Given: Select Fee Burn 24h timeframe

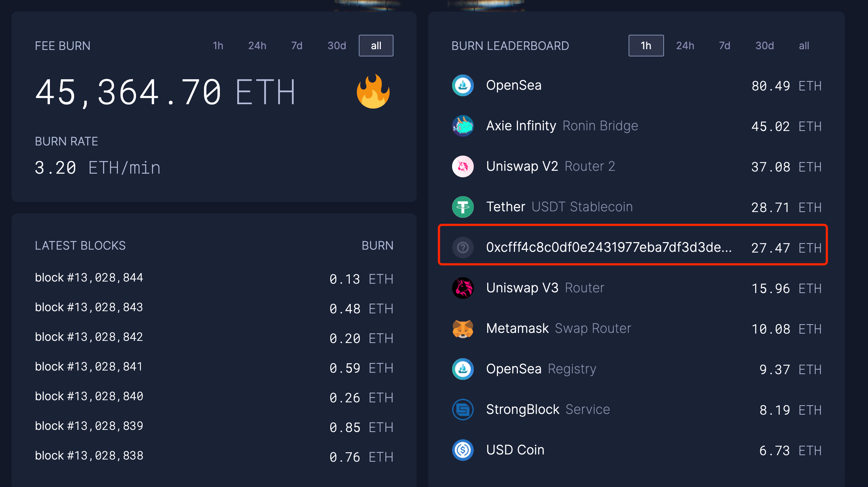Looking at the screenshot, I should [x=257, y=46].
